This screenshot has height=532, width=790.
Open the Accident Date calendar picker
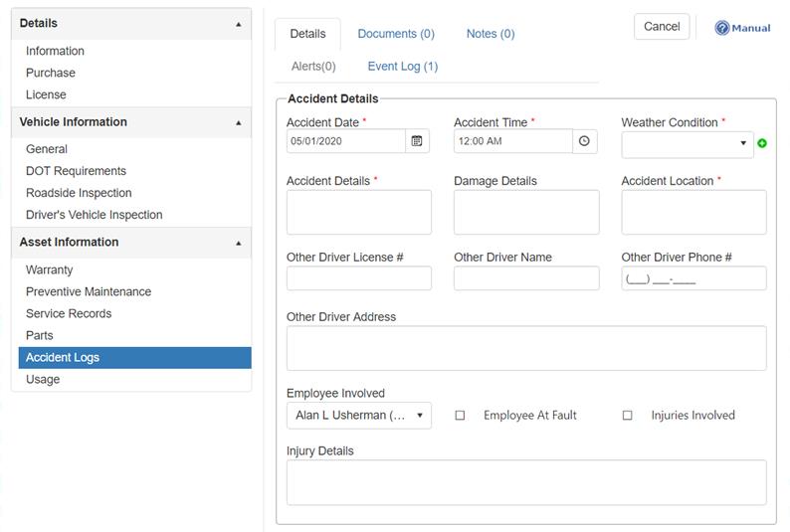point(417,141)
